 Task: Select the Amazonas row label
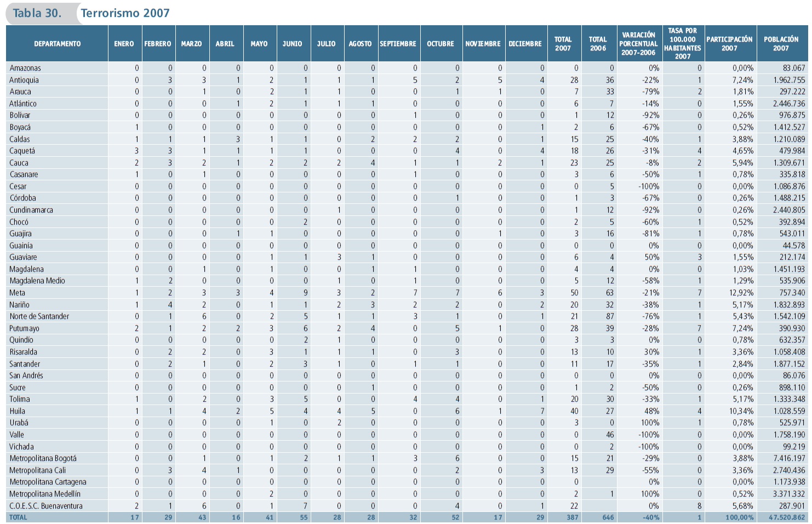click(25, 68)
